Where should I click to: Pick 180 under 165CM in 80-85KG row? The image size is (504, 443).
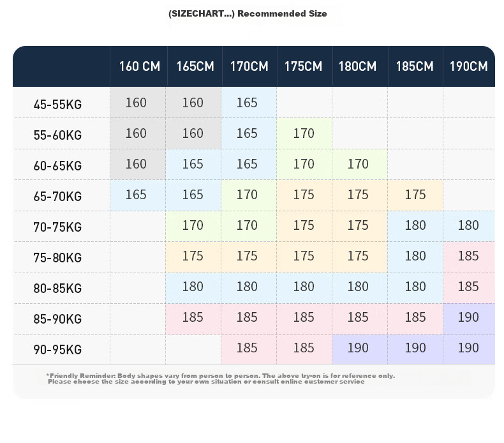click(193, 287)
